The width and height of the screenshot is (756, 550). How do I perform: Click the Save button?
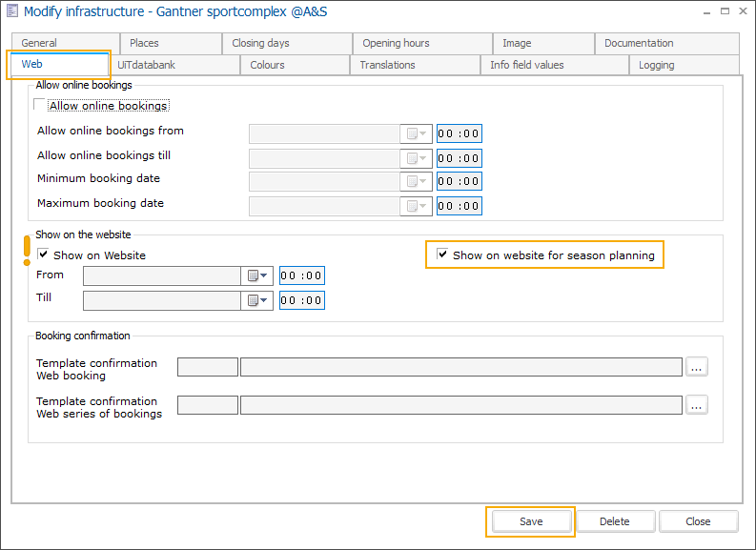(x=531, y=521)
